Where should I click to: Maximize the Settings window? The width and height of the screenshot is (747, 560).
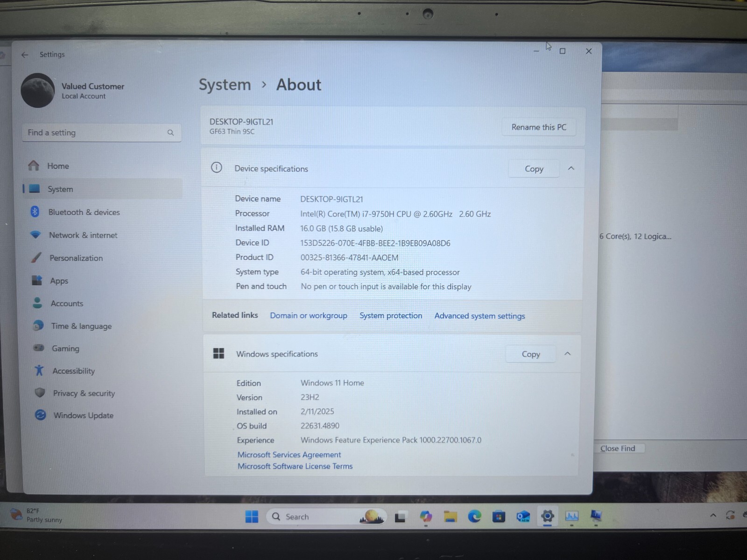(563, 51)
